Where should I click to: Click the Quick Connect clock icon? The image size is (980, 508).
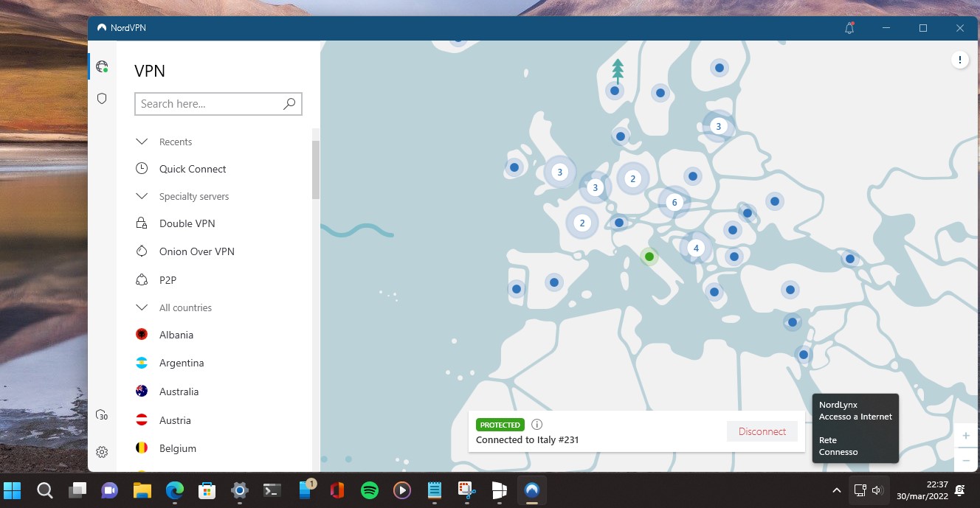pos(142,169)
